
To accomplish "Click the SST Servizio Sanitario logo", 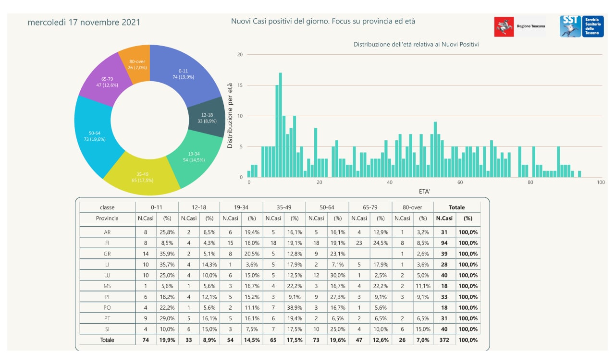I will [581, 26].
